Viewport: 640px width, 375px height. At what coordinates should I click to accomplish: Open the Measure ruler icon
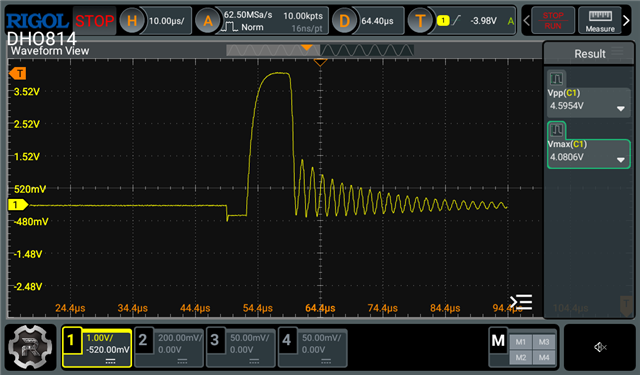(600, 20)
